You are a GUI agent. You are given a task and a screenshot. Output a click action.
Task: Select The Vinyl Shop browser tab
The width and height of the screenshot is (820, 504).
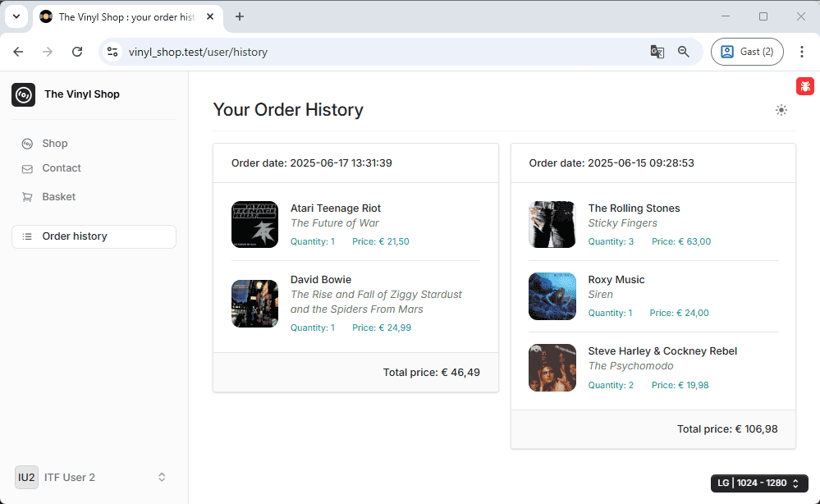(x=128, y=17)
